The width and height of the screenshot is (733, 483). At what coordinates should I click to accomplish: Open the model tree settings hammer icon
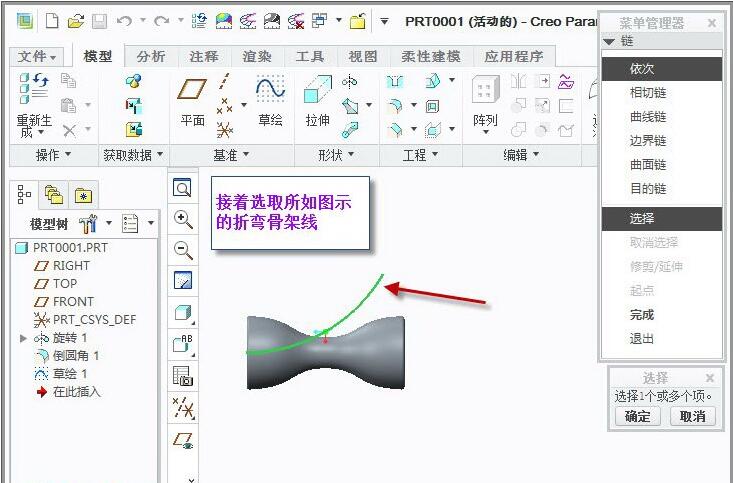[88, 224]
